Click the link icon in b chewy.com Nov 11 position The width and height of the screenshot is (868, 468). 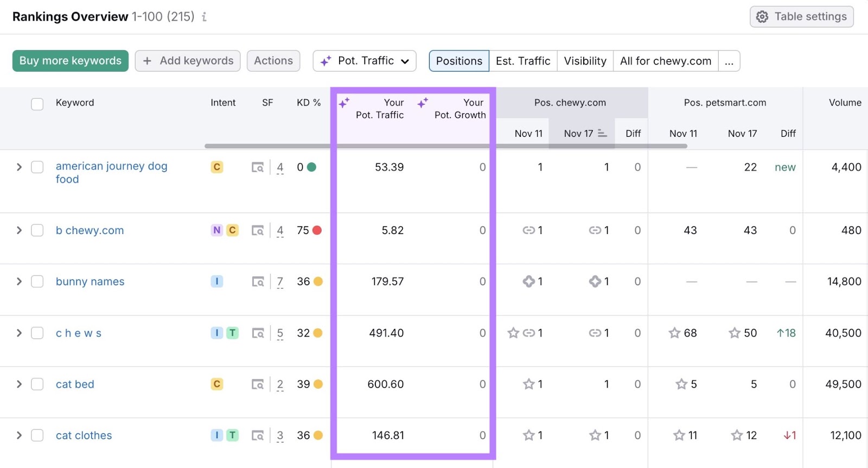pos(528,230)
